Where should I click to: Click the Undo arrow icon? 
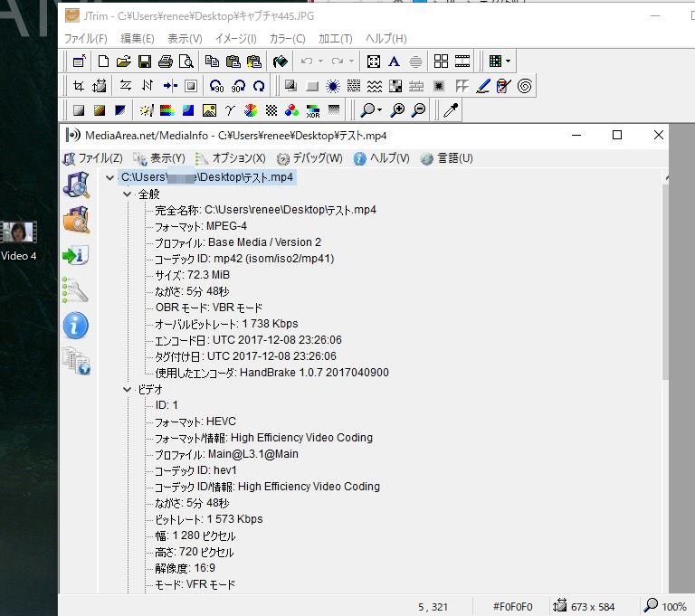pyautogui.click(x=306, y=62)
